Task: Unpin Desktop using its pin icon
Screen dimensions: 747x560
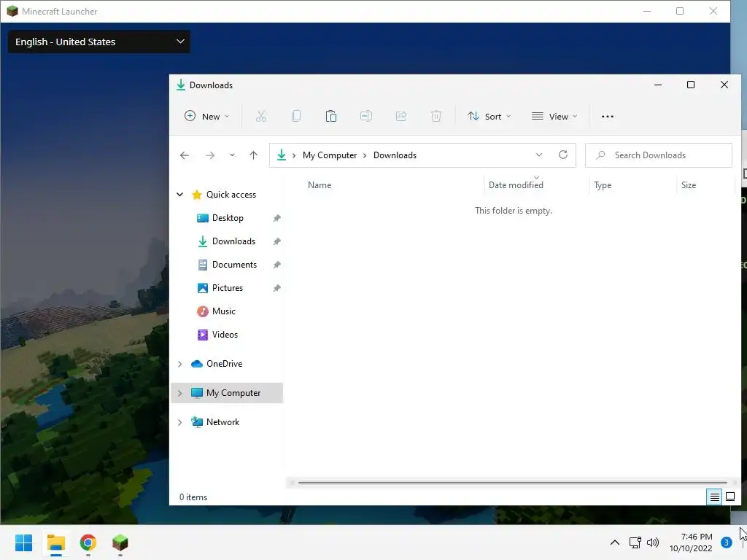Action: (x=276, y=218)
